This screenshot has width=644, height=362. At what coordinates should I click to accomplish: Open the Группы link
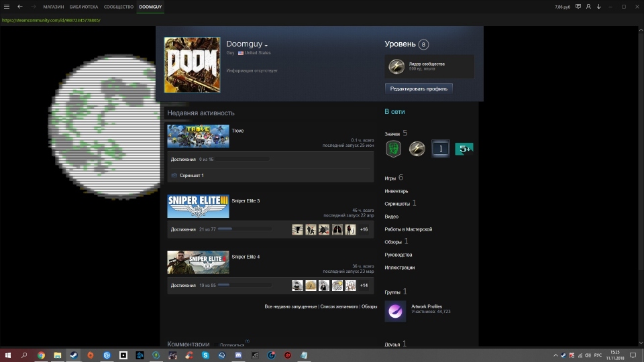point(392,292)
